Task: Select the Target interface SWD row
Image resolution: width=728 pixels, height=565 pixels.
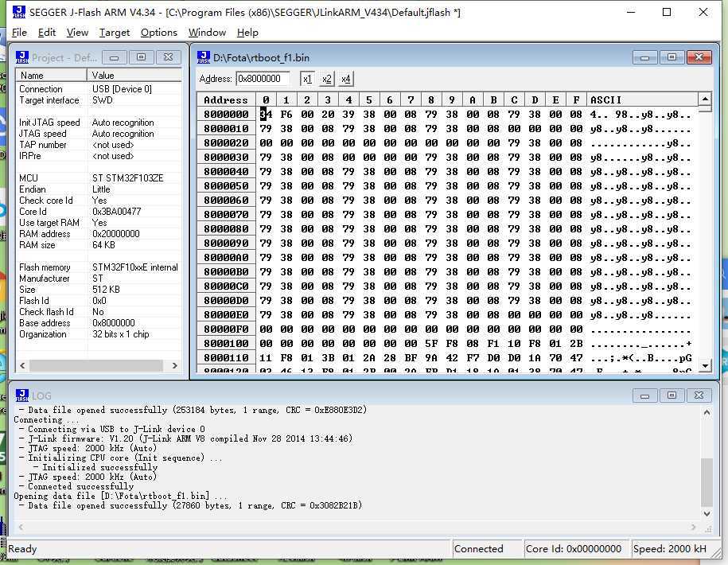Action: click(99, 100)
